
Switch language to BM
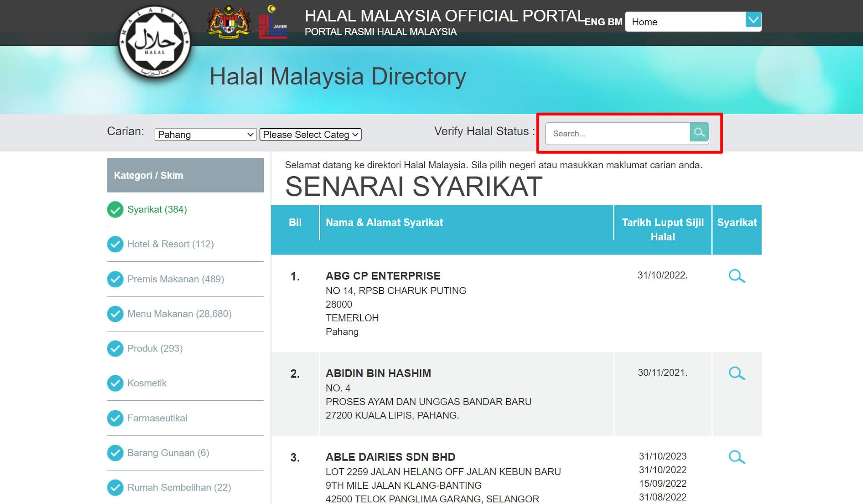tap(615, 22)
